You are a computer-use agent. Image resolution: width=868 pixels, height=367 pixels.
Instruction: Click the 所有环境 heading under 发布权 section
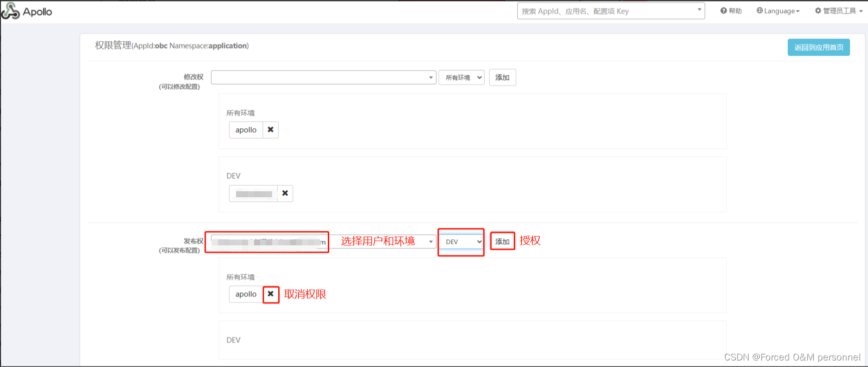click(241, 277)
